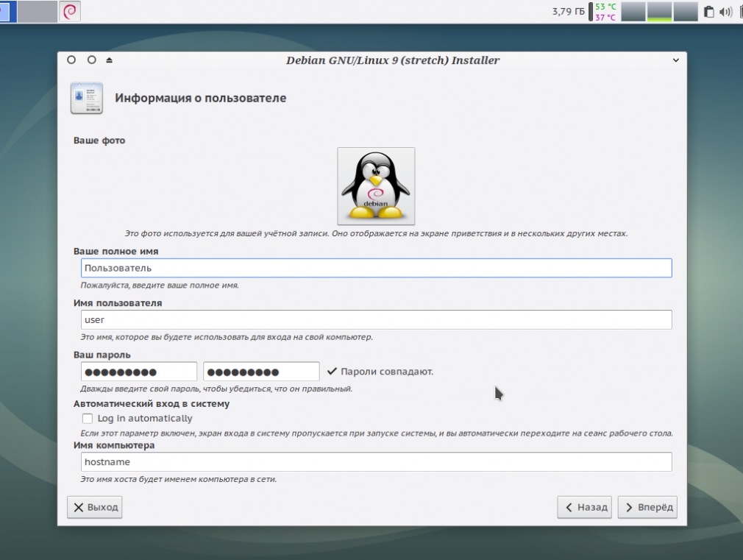The image size is (743, 560).
Task: Enable the Log in automatically checkbox
Action: [x=88, y=418]
